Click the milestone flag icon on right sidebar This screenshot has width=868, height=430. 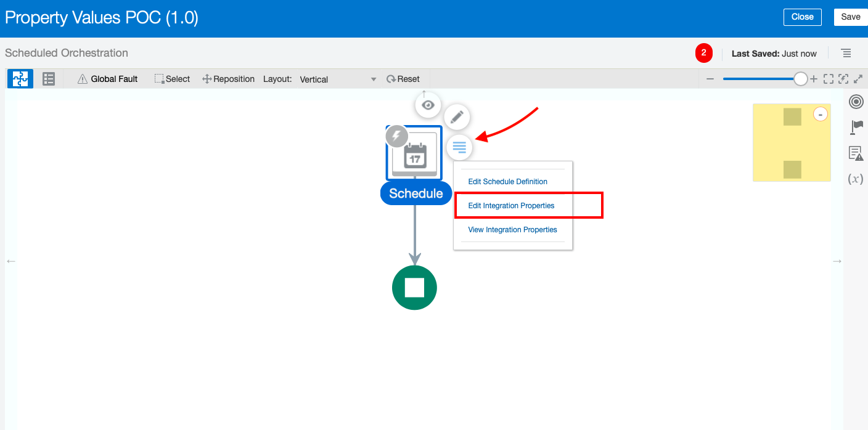click(x=856, y=128)
